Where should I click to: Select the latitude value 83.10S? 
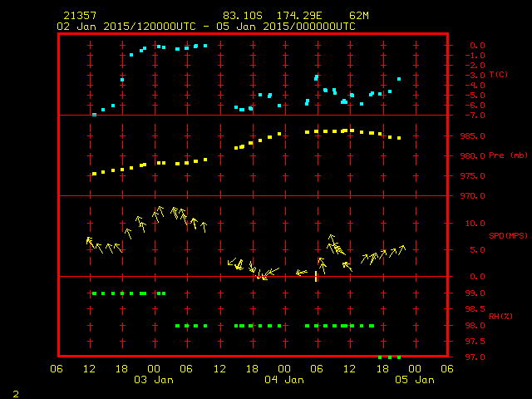click(241, 16)
